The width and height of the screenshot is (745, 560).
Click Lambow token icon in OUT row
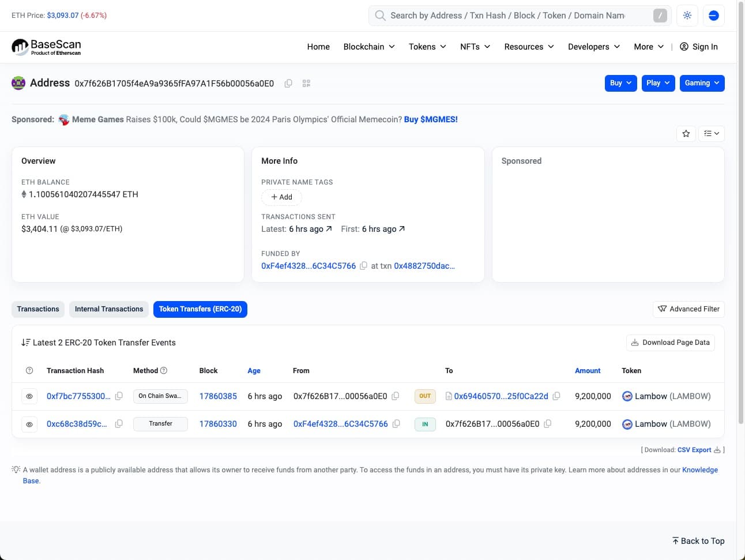(627, 396)
